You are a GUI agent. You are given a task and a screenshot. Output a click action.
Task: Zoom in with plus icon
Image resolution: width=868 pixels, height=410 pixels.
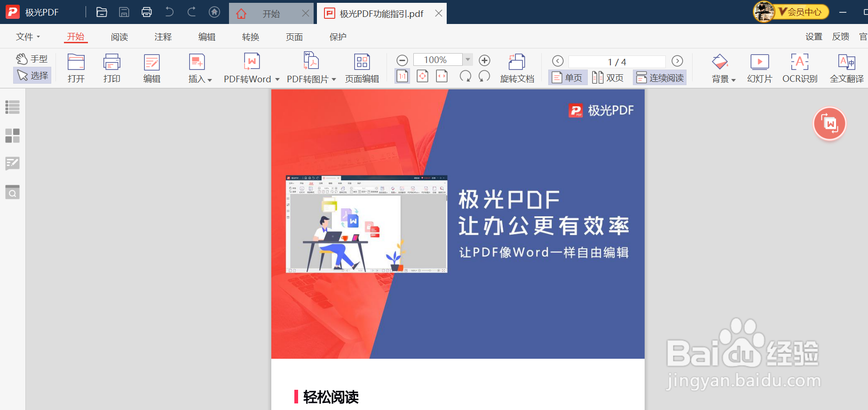pos(484,60)
